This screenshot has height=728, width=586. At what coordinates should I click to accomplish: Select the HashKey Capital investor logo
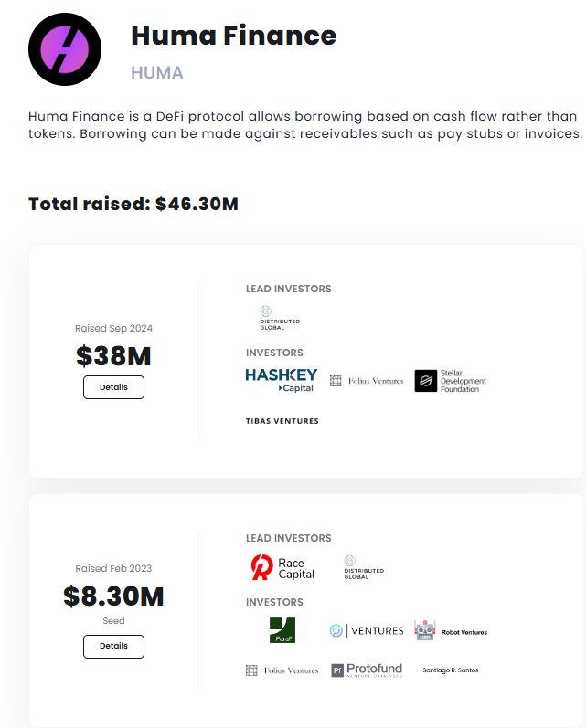(x=282, y=380)
